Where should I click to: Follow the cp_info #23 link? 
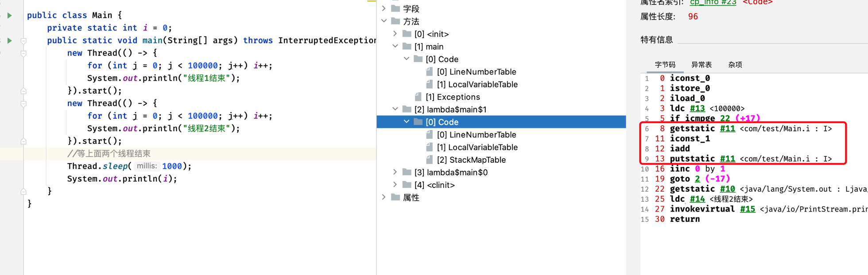[x=713, y=3]
